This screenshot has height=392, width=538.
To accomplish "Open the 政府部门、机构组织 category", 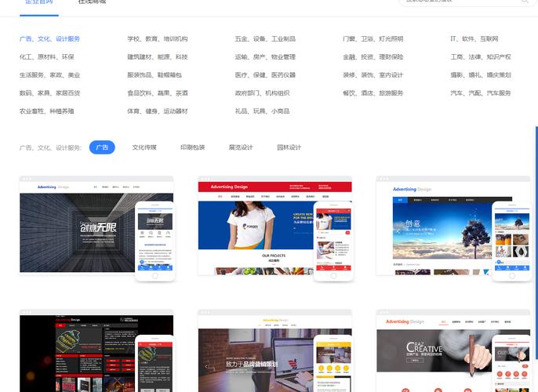I will coord(262,93).
